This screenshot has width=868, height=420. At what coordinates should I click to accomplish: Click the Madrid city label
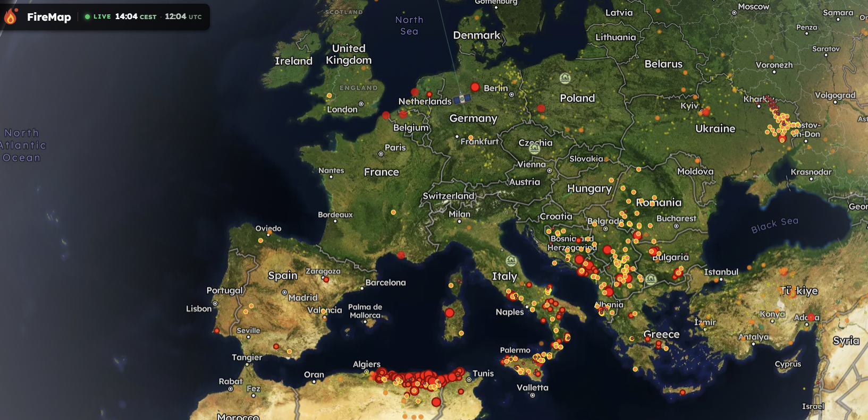[303, 298]
